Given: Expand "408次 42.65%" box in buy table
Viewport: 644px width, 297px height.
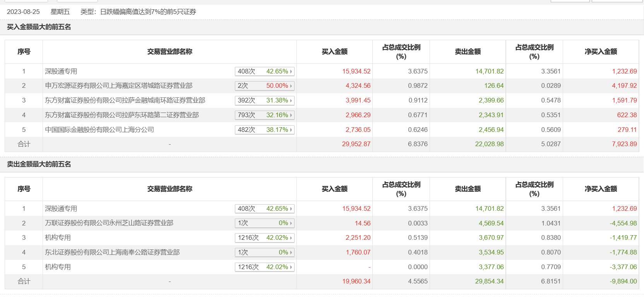Looking at the screenshot, I should [x=265, y=72].
